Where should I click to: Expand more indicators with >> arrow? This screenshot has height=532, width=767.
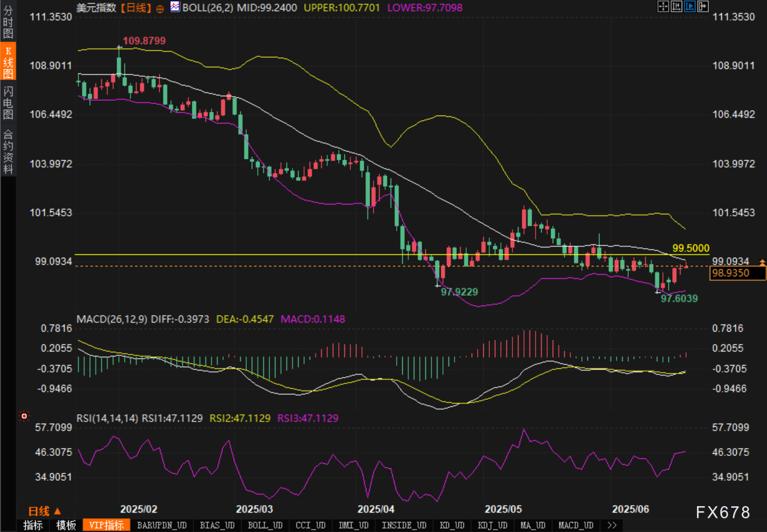click(x=612, y=525)
